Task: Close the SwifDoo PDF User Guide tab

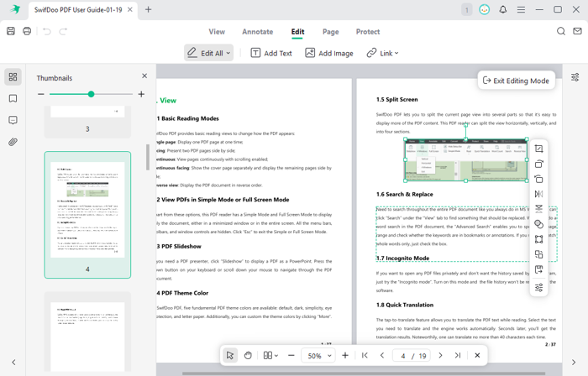Action: (130, 10)
